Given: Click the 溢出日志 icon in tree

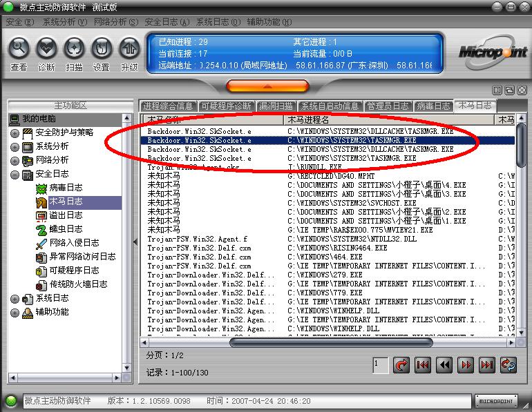Looking at the screenshot, I should (41, 216).
